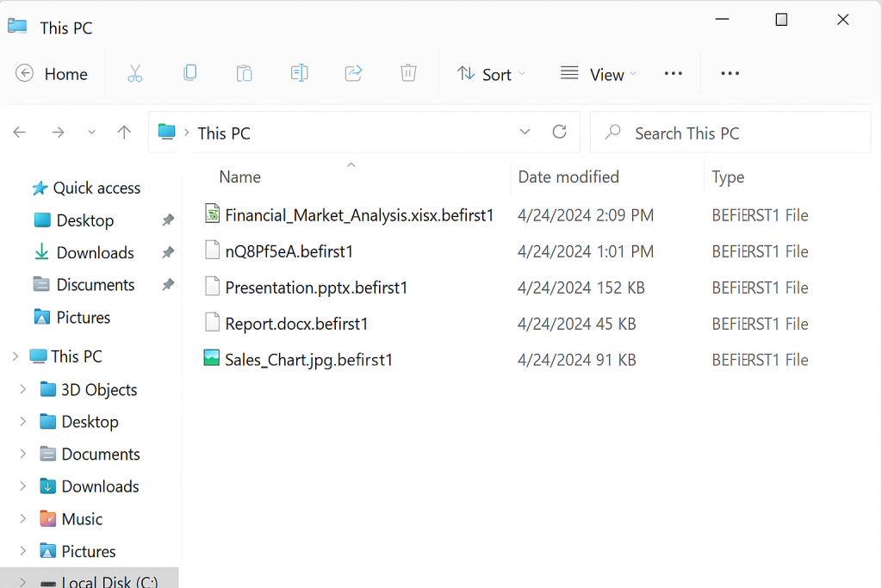Select Sales_Chart.jpg.befirst1 file

pos(308,360)
